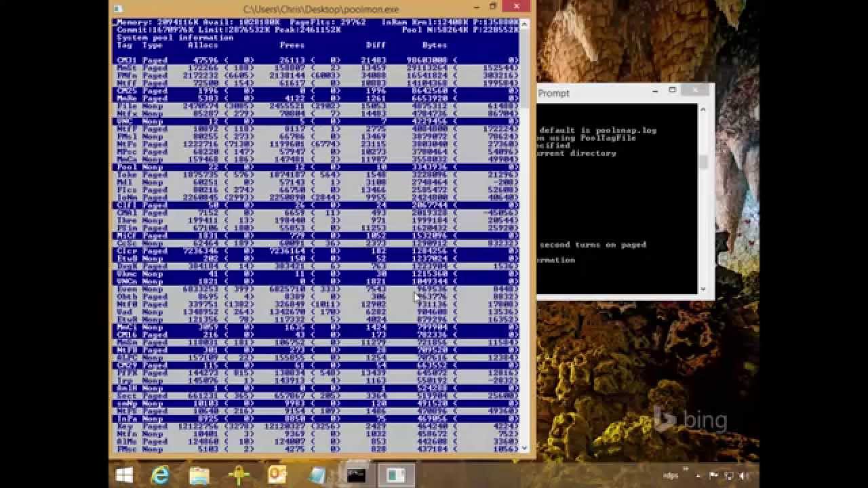Click poolmon scrollbar up arrow
Image resolution: width=868 pixels, height=488 pixels.
coord(524,24)
